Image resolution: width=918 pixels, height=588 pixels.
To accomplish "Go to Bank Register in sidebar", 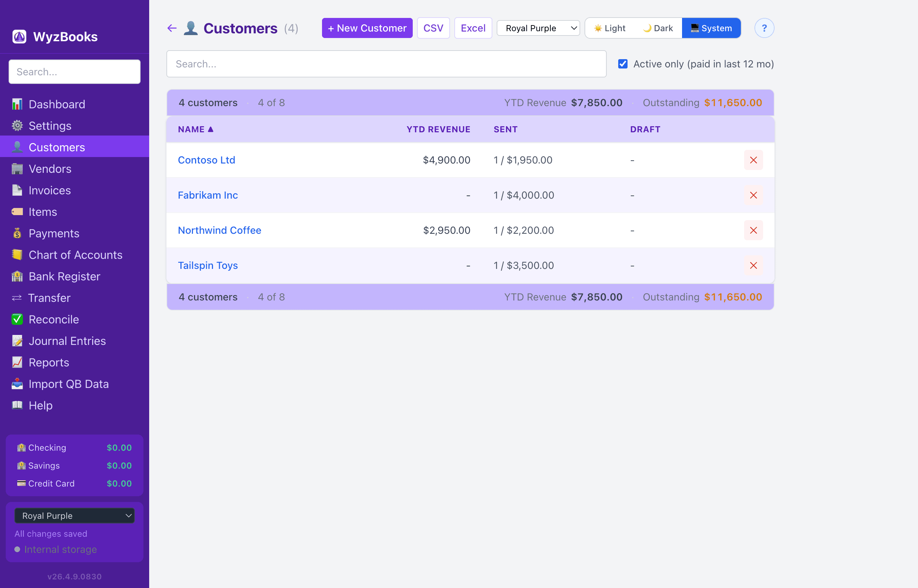I will click(x=64, y=276).
